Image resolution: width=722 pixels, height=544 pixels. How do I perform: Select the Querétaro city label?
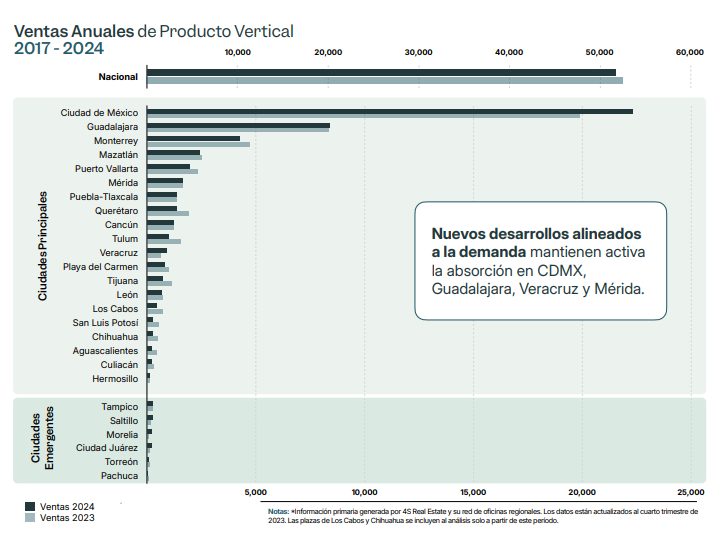coord(116,211)
